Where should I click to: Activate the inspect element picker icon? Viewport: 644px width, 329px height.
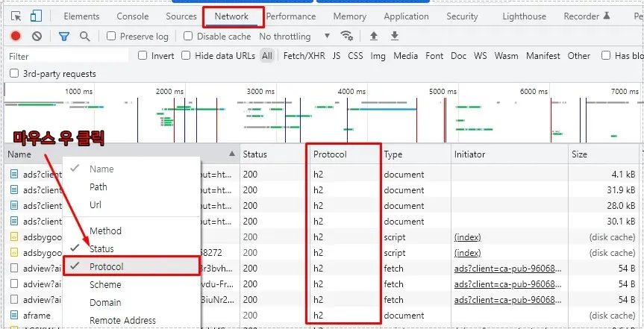point(16,16)
